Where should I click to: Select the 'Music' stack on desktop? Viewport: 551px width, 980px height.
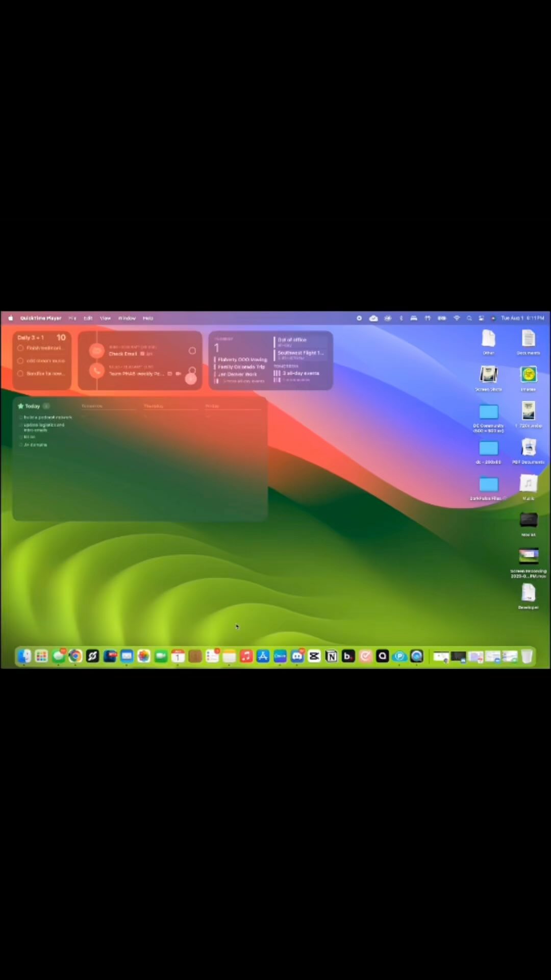click(x=528, y=487)
